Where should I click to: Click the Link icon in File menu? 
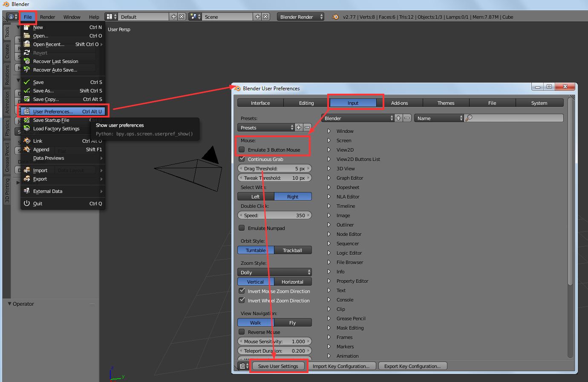click(x=26, y=141)
